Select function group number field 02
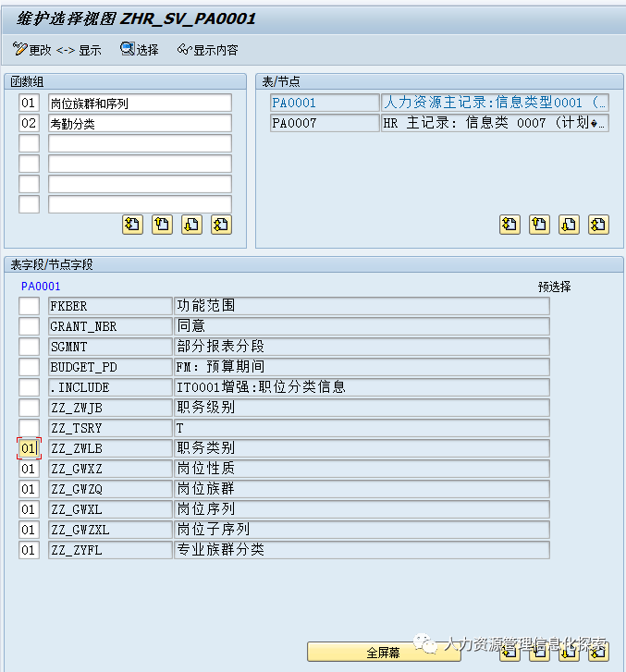The height and width of the screenshot is (672, 626). click(x=30, y=124)
